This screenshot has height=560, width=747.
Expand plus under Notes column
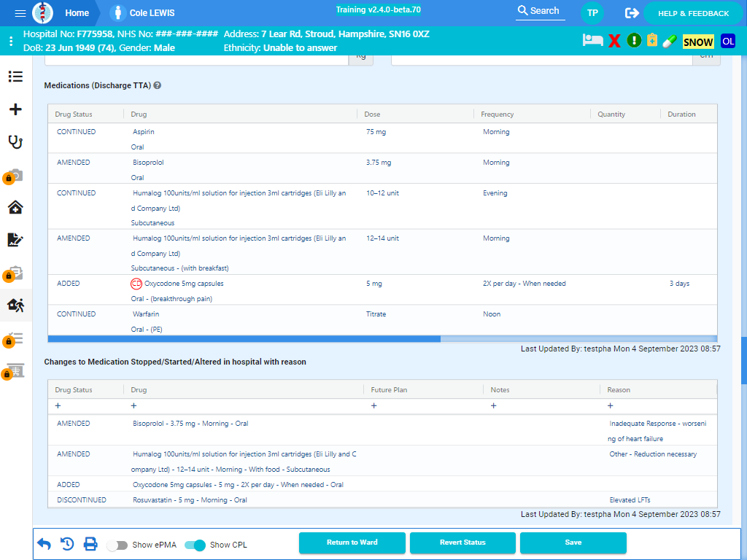tap(494, 405)
